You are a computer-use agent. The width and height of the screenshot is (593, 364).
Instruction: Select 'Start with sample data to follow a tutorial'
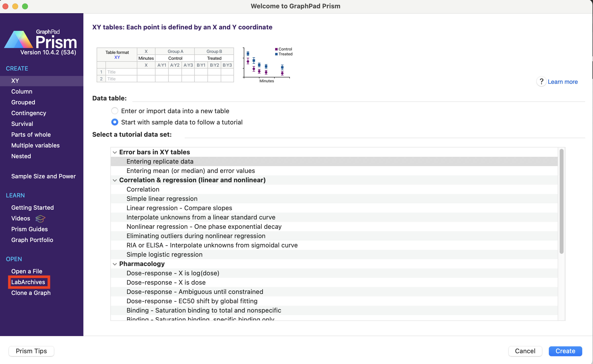(115, 122)
